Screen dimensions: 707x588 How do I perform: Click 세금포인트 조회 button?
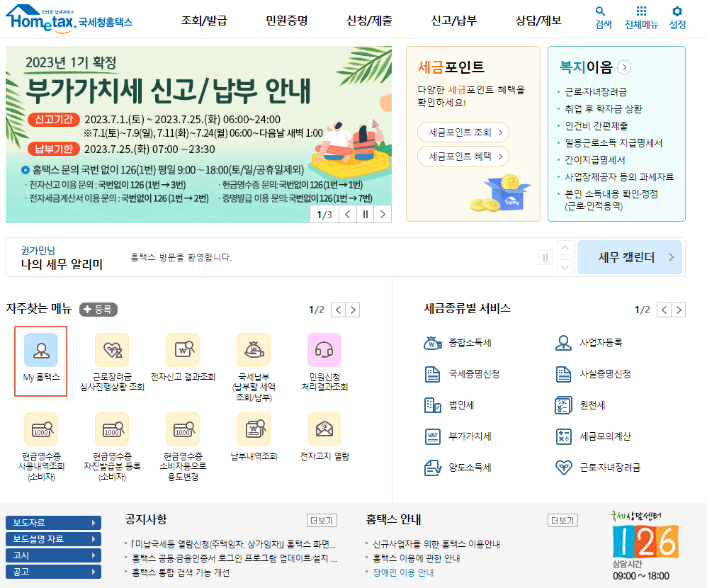coord(463,132)
